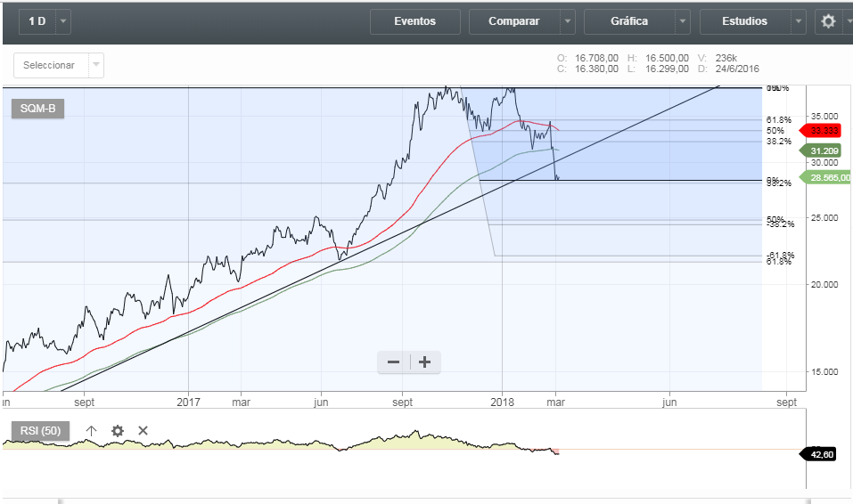
Task: Click the Comparar button
Action: click(x=514, y=21)
